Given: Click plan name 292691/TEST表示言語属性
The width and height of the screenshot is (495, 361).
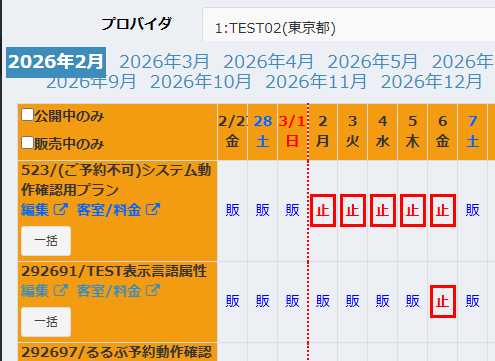Looking at the screenshot, I should (x=114, y=271).
